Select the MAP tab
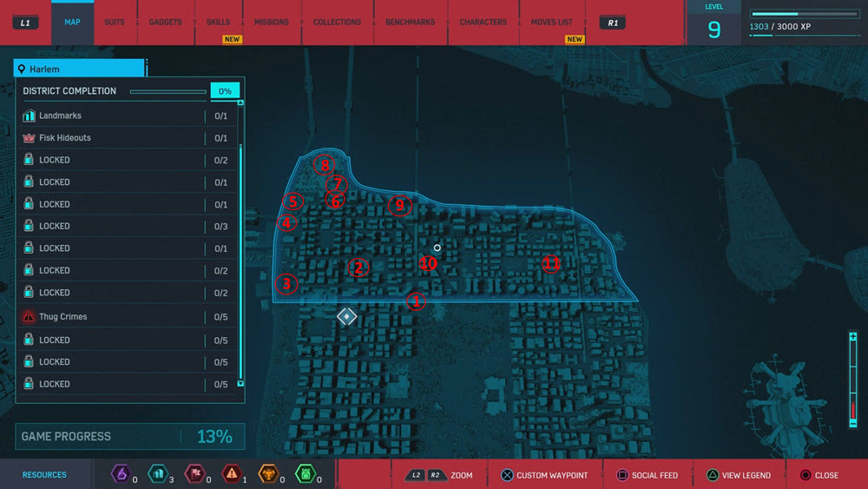The image size is (868, 489). (x=73, y=23)
